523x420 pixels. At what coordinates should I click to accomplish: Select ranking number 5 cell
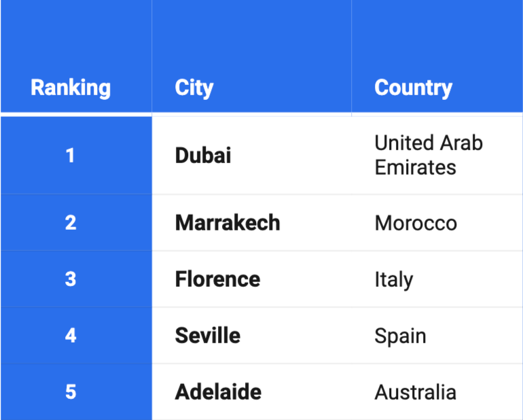click(x=76, y=391)
